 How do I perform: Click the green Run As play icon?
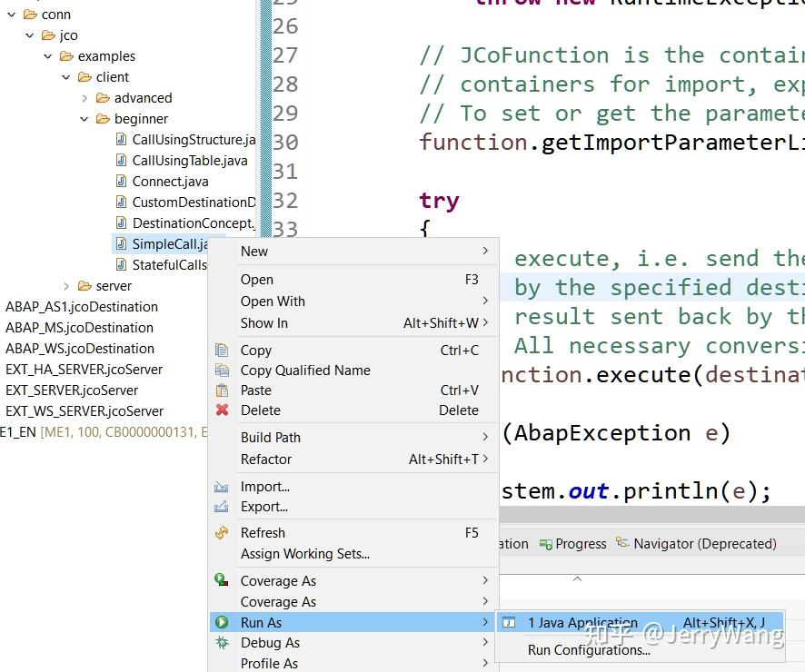[223, 622]
